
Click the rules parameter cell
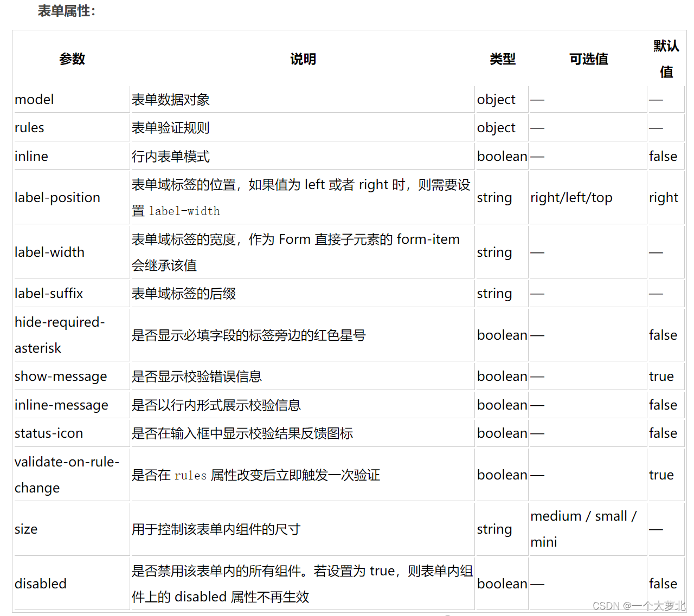(72, 128)
